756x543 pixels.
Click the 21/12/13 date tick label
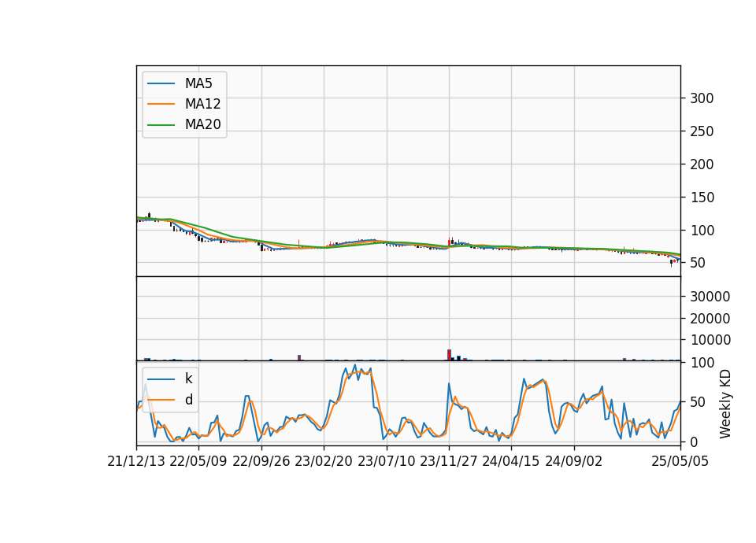coord(136,461)
